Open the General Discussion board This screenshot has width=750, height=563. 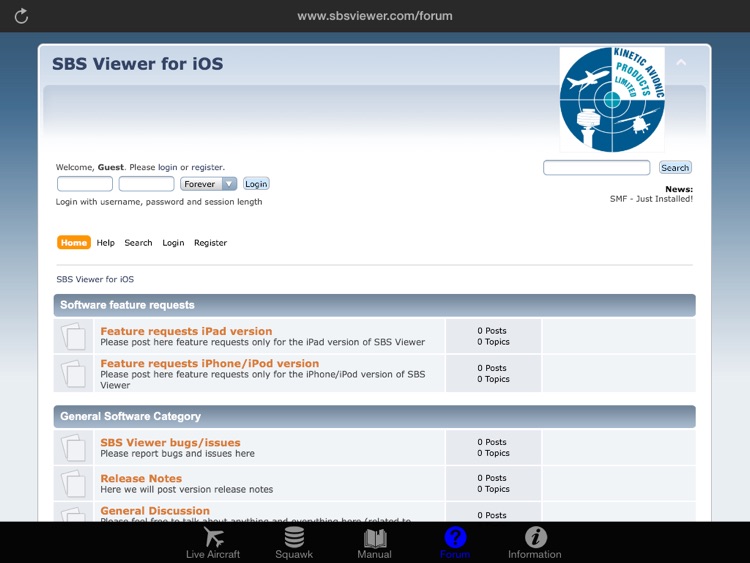click(155, 510)
